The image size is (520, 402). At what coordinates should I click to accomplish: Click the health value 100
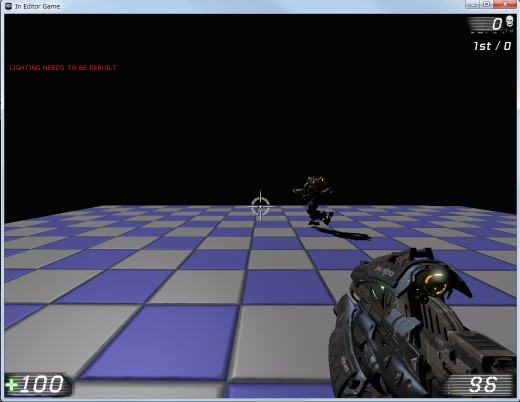(42, 384)
